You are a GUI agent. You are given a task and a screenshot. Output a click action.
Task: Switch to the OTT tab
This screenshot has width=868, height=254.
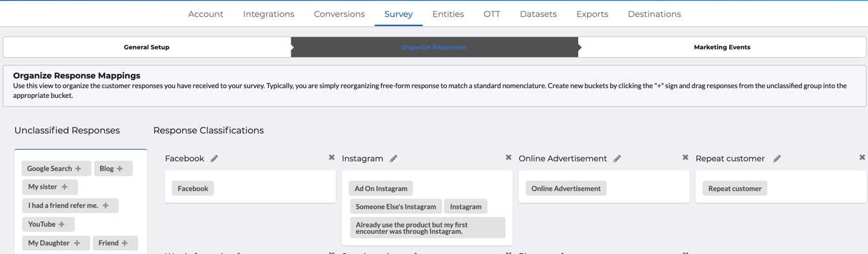492,14
